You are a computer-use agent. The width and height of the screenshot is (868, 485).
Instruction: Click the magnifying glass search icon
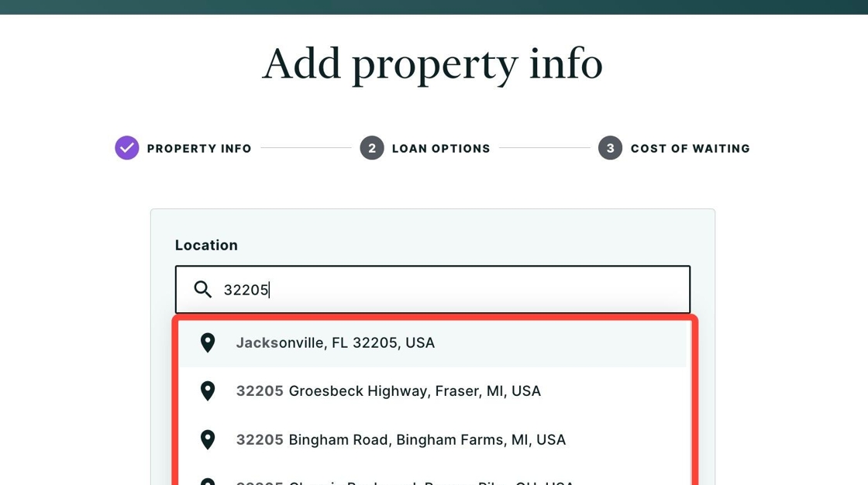(x=202, y=290)
